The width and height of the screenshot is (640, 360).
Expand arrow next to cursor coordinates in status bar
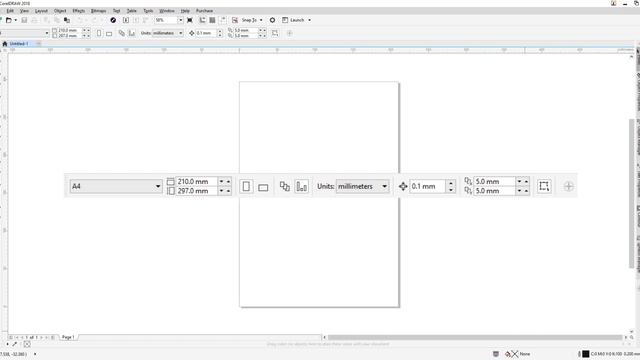coord(35,354)
